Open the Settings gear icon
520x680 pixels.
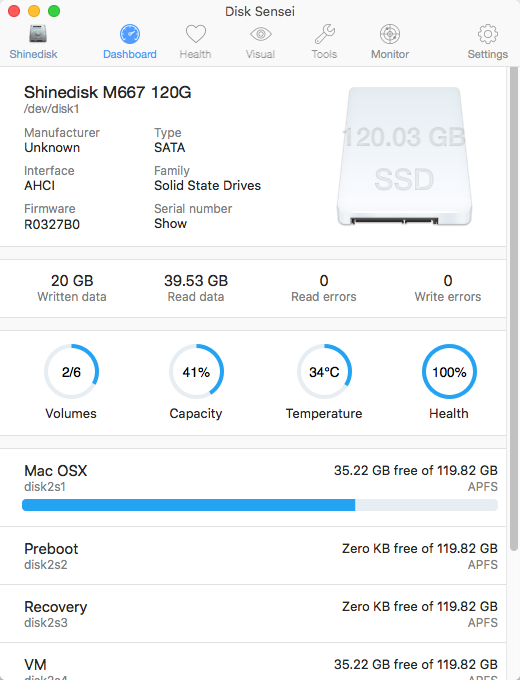tap(488, 34)
